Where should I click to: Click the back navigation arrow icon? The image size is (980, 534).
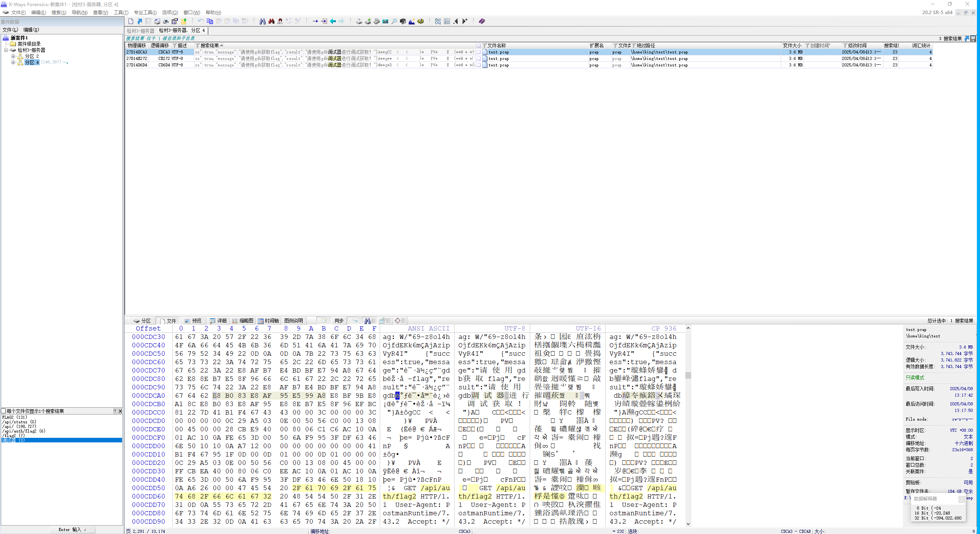coord(333,21)
